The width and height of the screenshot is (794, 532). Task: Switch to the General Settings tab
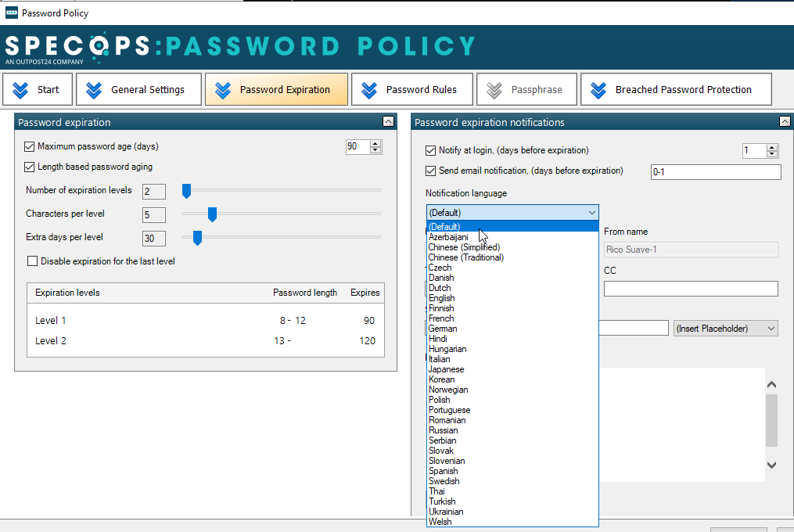click(x=138, y=90)
